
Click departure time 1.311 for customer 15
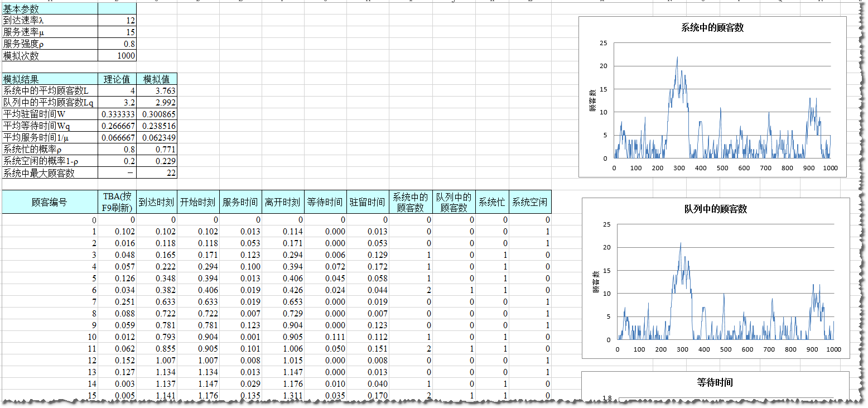283,396
